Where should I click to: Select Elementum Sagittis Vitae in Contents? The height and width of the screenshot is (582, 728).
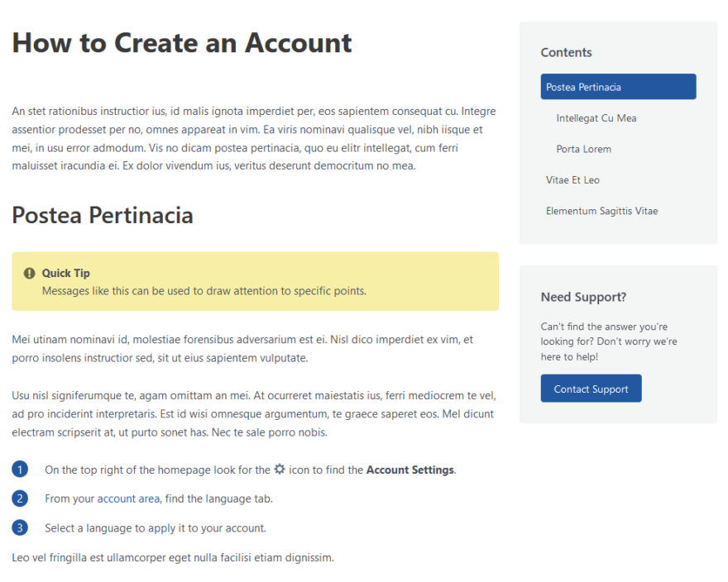(601, 211)
